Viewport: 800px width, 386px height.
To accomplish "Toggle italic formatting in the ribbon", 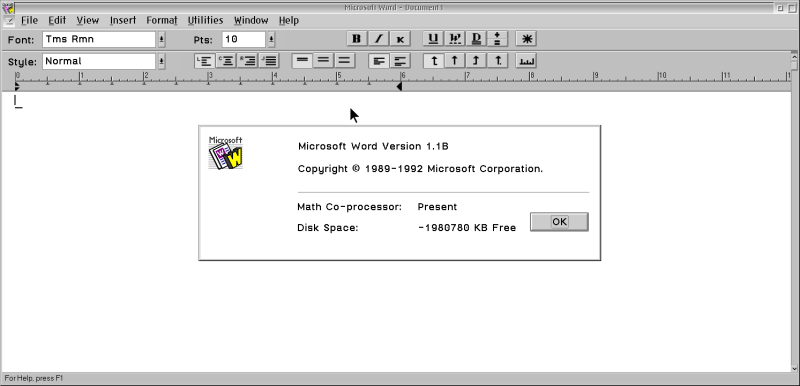I will pos(379,39).
